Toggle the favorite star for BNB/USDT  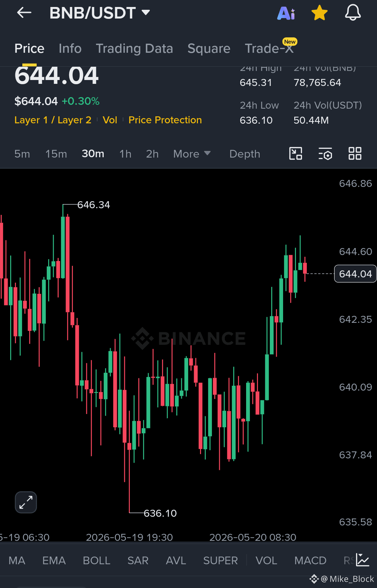[x=319, y=13]
